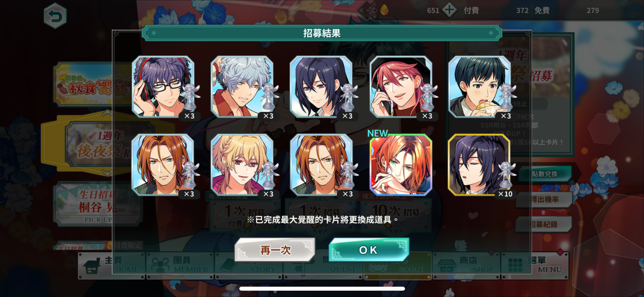
Task: Tap the hexagonal back arrow icon
Action: tap(55, 16)
